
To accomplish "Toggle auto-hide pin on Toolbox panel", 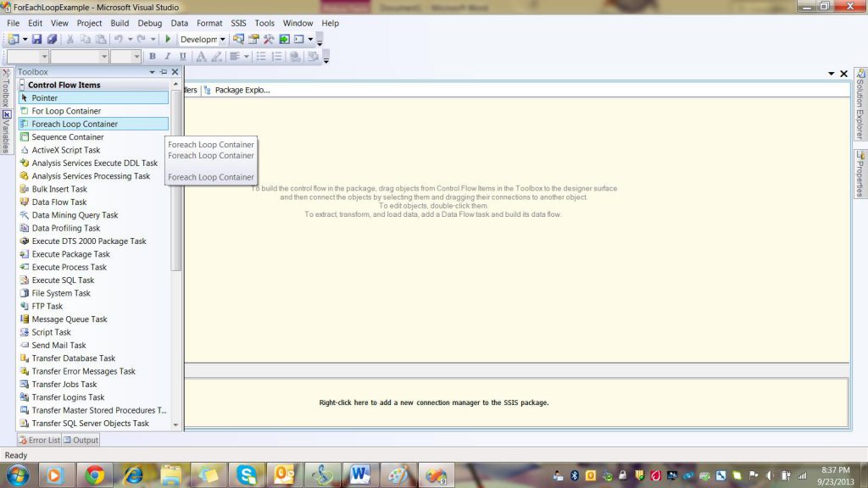I will 164,72.
